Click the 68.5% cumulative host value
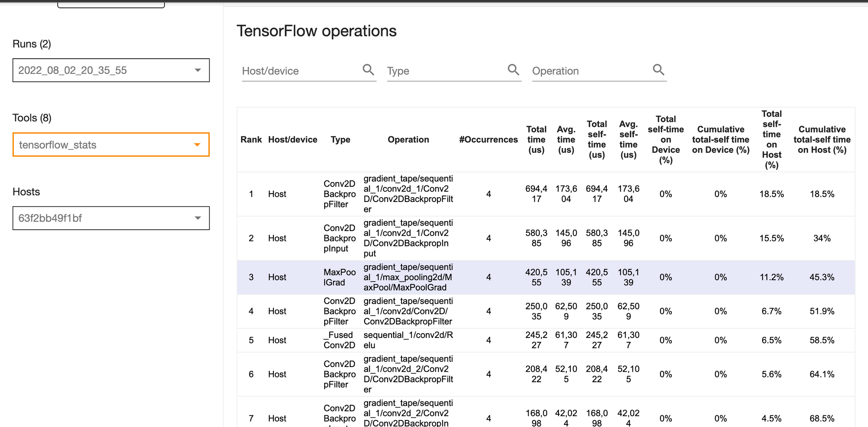Image resolution: width=868 pixels, height=427 pixels. [x=822, y=418]
